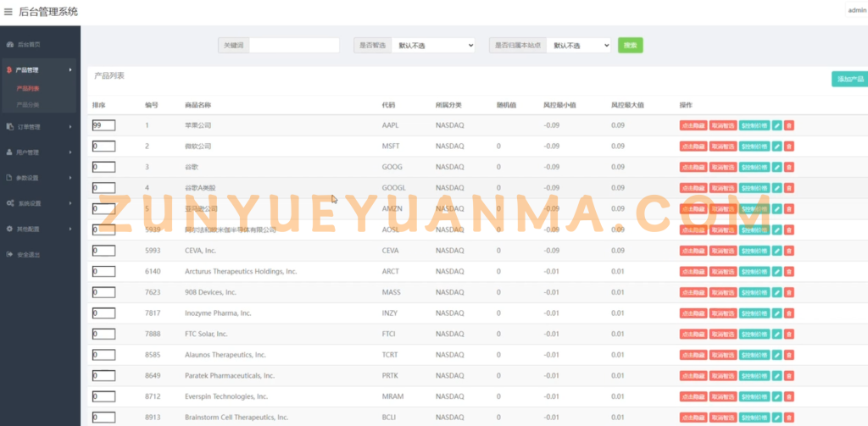Image resolution: width=868 pixels, height=426 pixels.
Task: Go to 后台首页 in the sidebar
Action: 29,44
